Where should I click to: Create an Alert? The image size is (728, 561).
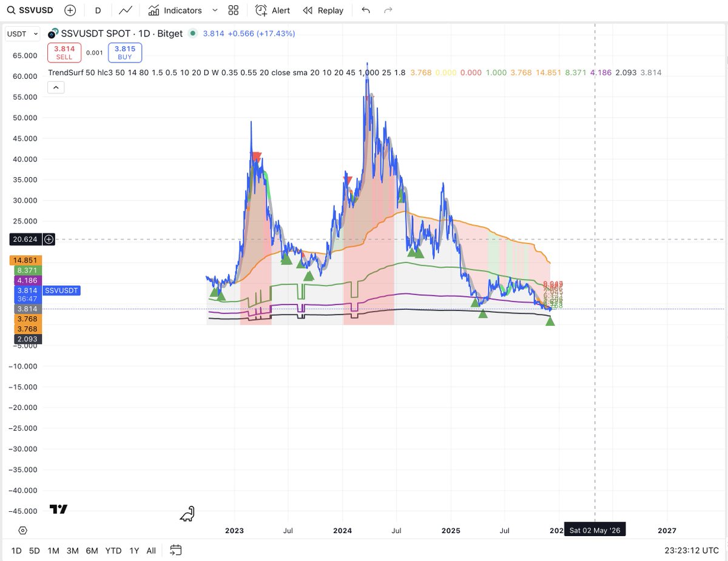(272, 10)
